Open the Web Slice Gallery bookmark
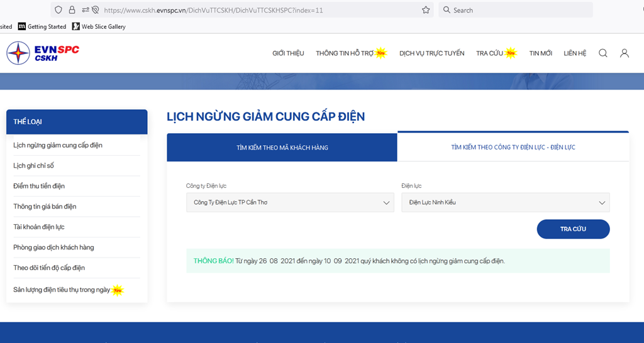This screenshot has height=343, width=644. pyautogui.click(x=99, y=26)
